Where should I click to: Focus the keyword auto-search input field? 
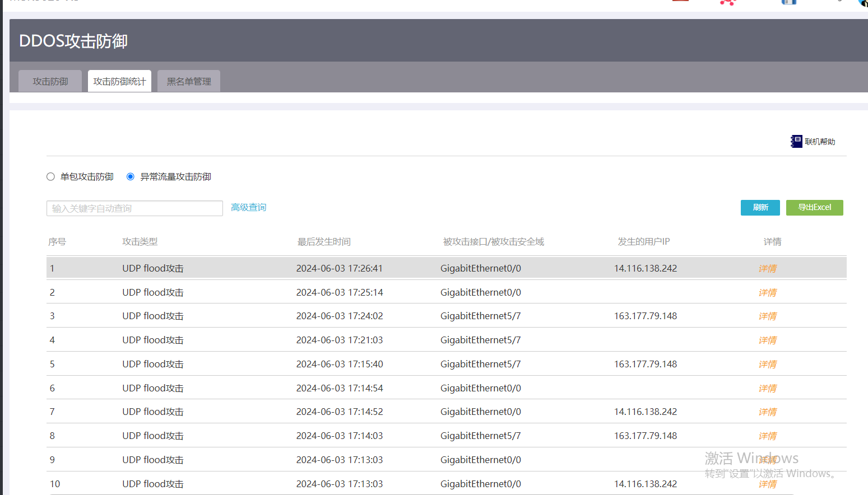click(x=134, y=208)
